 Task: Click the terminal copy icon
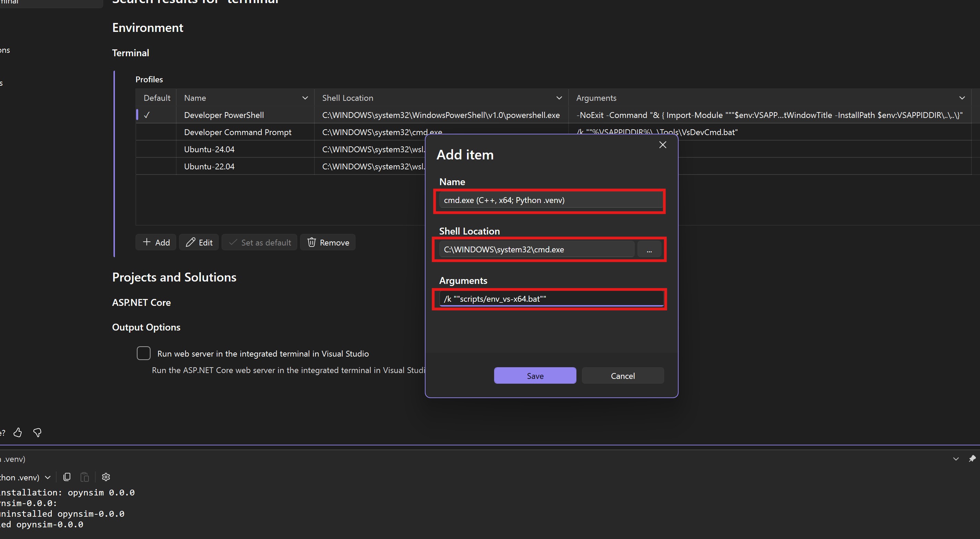coord(67,477)
